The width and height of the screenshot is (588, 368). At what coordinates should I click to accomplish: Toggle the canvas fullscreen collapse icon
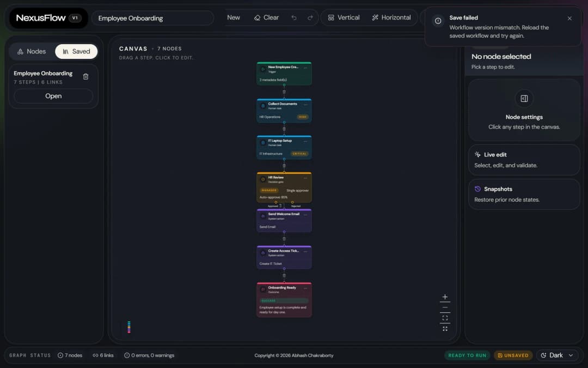click(445, 329)
